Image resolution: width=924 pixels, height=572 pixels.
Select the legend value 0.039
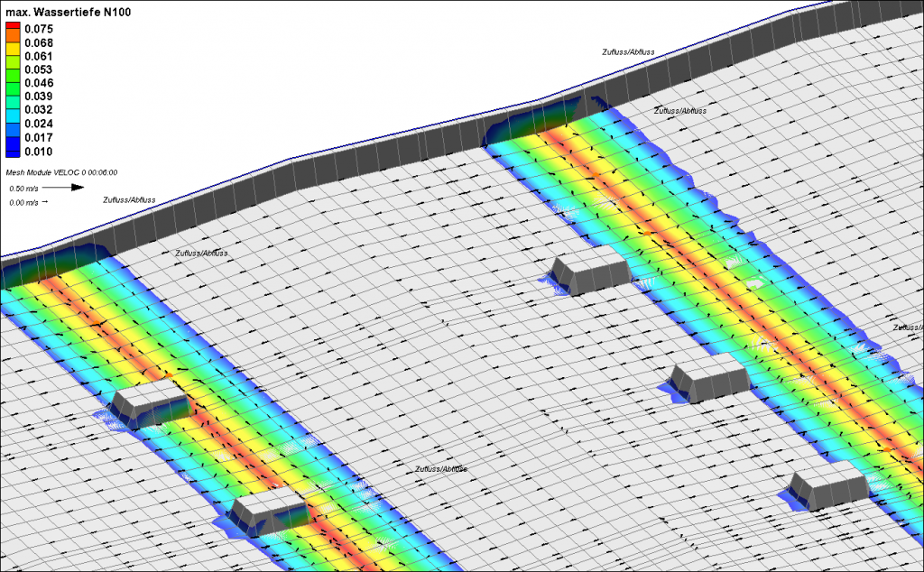[38, 96]
